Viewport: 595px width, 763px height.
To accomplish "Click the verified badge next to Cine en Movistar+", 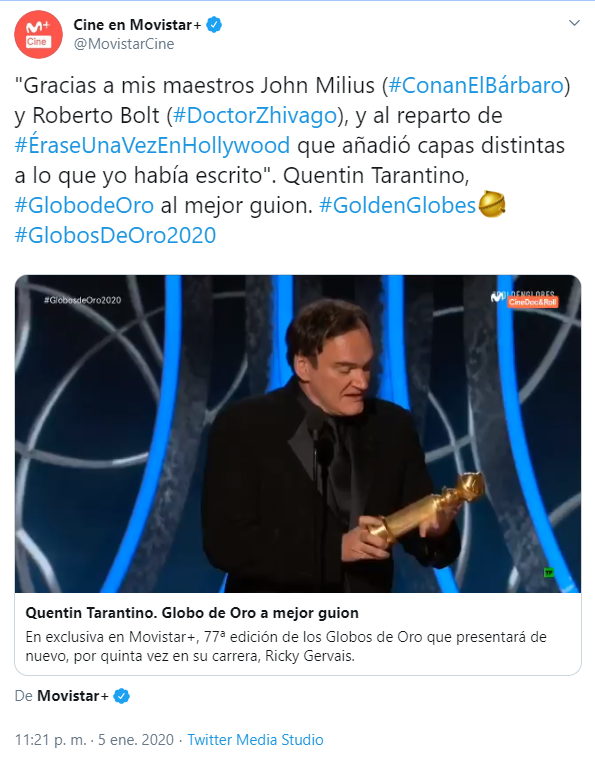I will (214, 25).
